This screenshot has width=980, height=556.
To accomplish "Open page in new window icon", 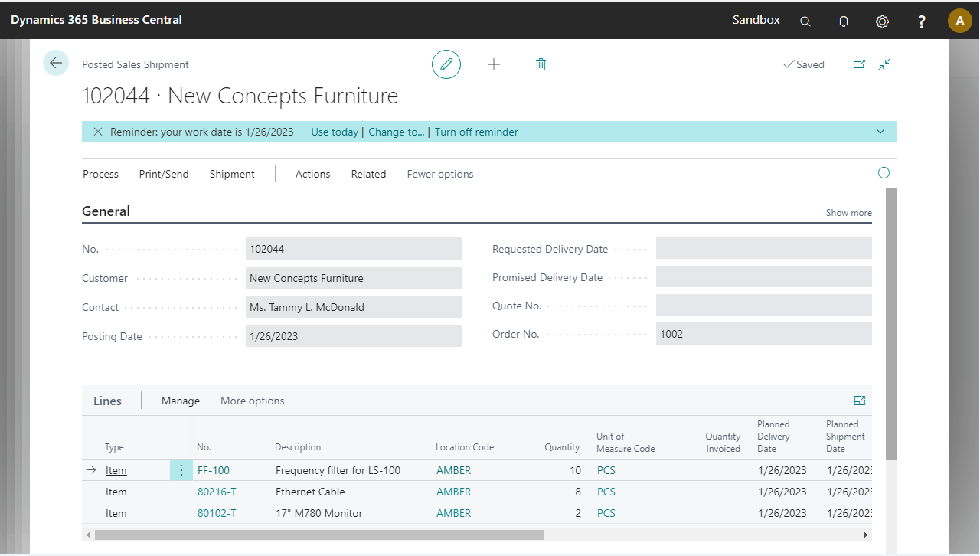I will [x=859, y=64].
